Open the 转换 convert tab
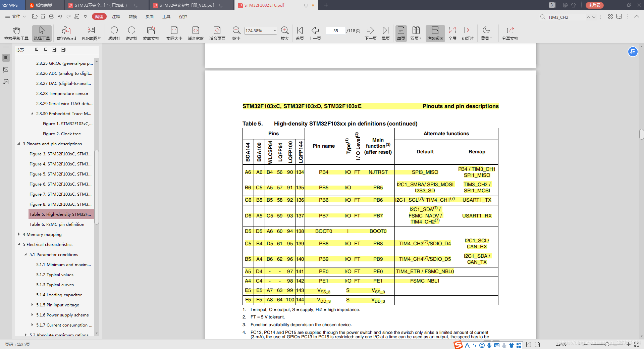The image size is (644, 349). [133, 16]
